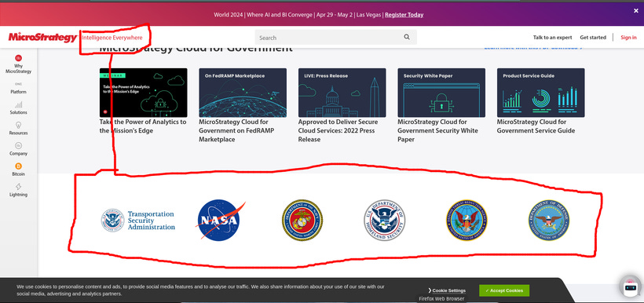Click the Defense Threat Reduction Agency seal
The image size is (644, 303).
[x=467, y=220]
